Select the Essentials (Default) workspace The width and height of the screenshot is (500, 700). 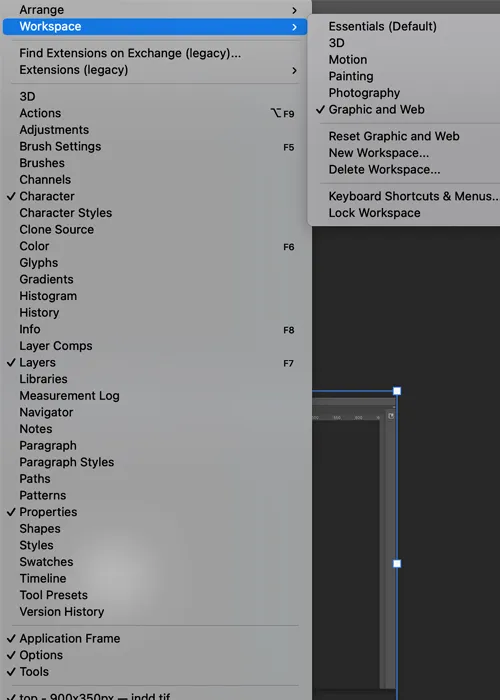tap(383, 26)
